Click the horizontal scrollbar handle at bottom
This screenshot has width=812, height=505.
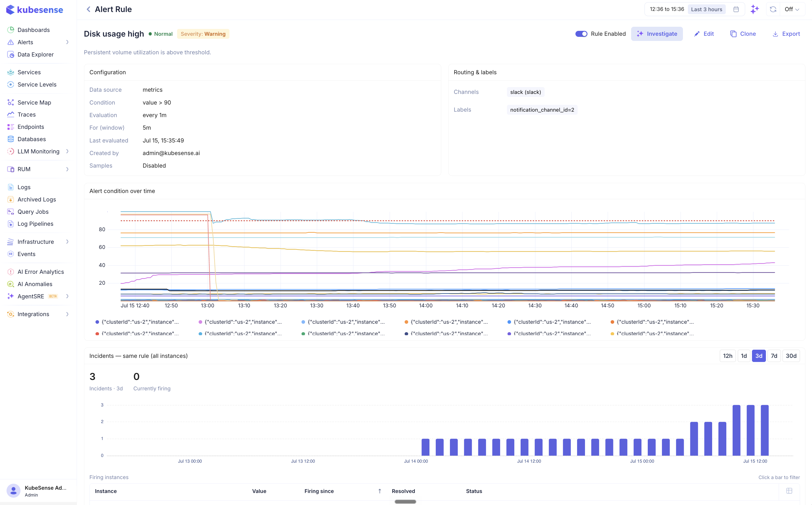(405, 502)
